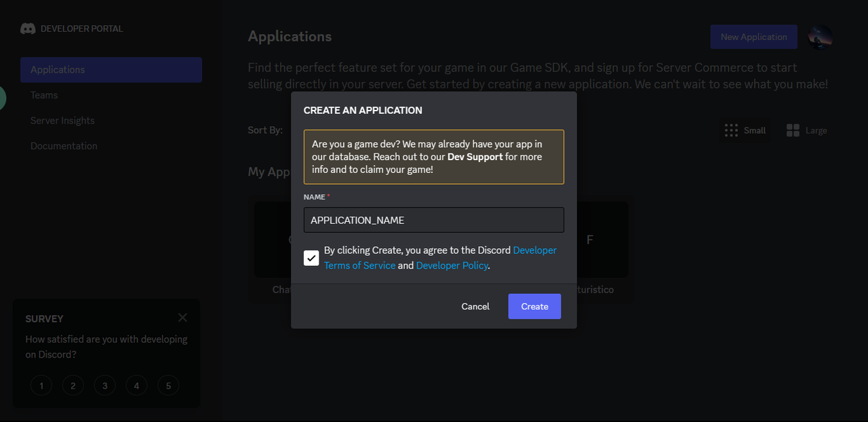Click the Discord logo icon
This screenshot has height=422, width=868.
(28, 28)
